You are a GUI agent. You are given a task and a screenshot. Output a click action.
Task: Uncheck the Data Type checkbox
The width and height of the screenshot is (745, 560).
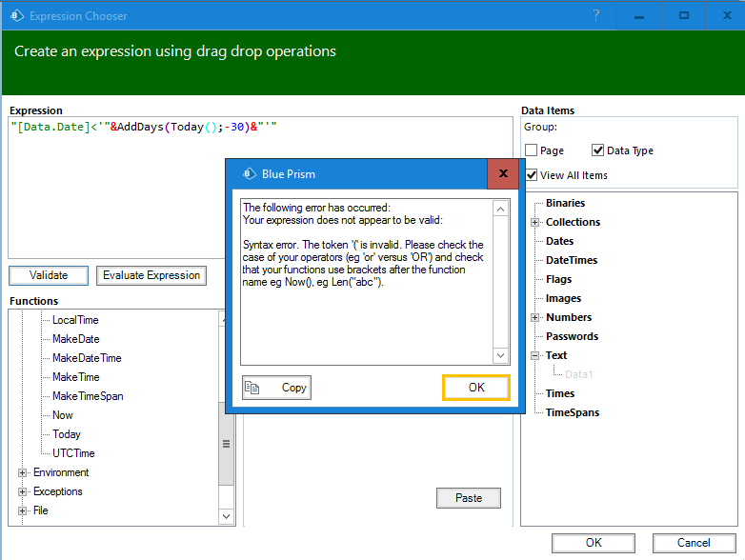(x=597, y=150)
